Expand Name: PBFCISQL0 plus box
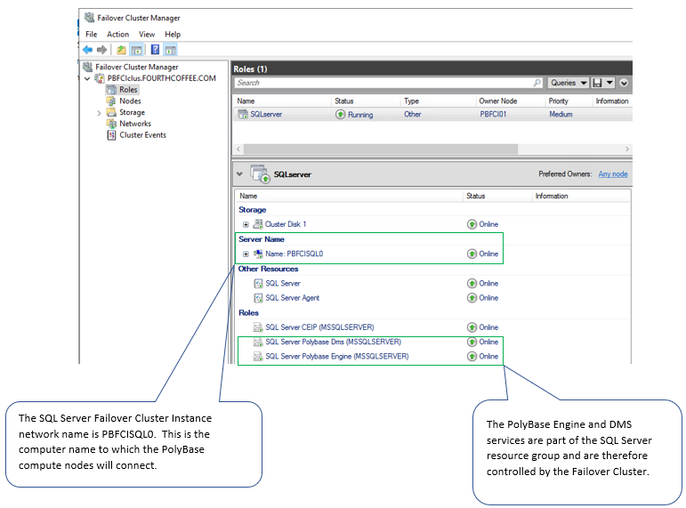The height and width of the screenshot is (508, 686). [246, 254]
